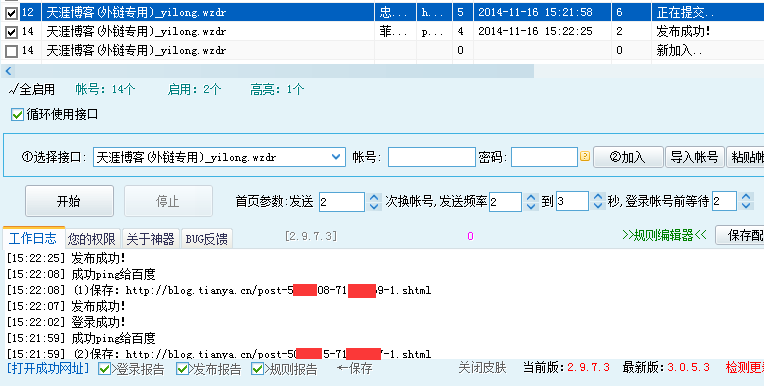Click the partially visible 粘贴帐 button
Screen dimensions: 764x386
(745, 157)
